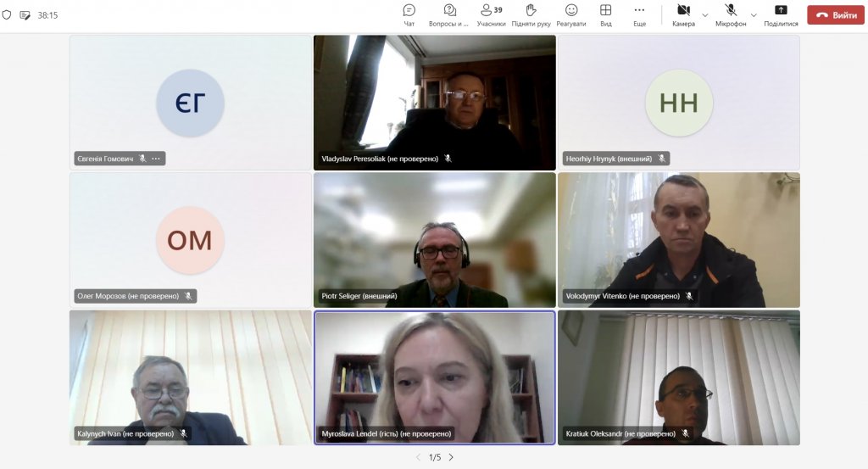868x469 pixels.
Task: Open the More options menu
Action: [639, 14]
